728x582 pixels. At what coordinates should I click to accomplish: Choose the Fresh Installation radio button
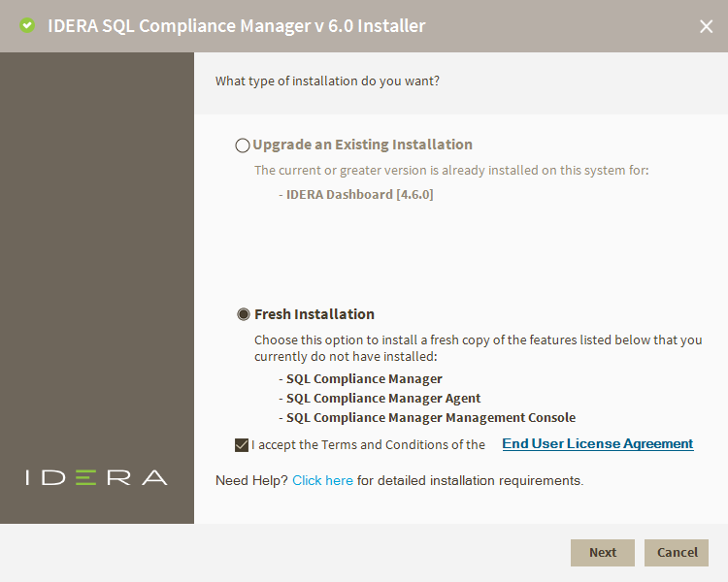click(243, 314)
